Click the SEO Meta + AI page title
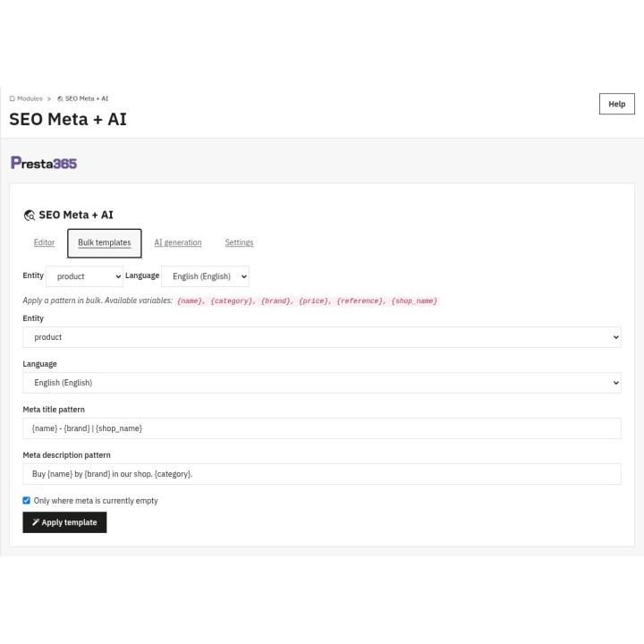 (x=68, y=120)
